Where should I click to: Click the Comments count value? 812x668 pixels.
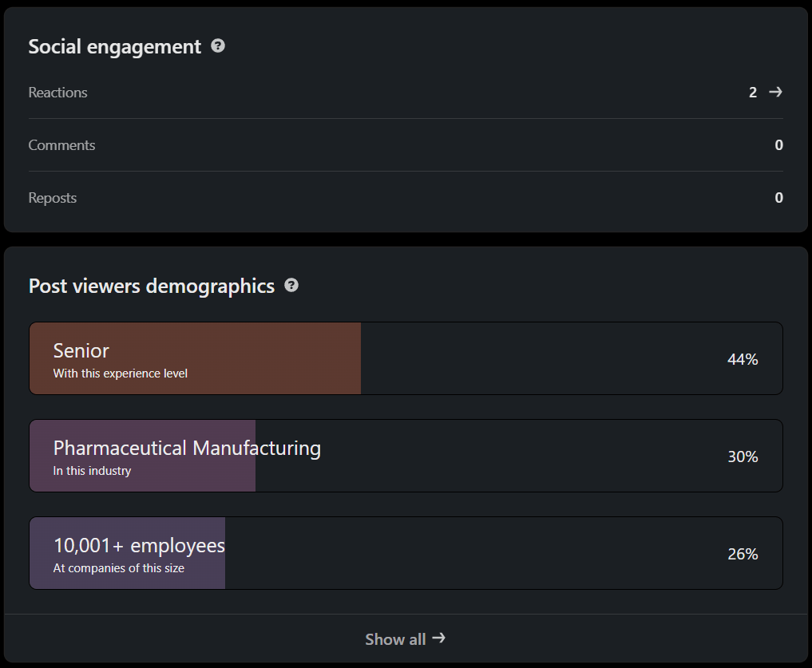[x=778, y=145]
